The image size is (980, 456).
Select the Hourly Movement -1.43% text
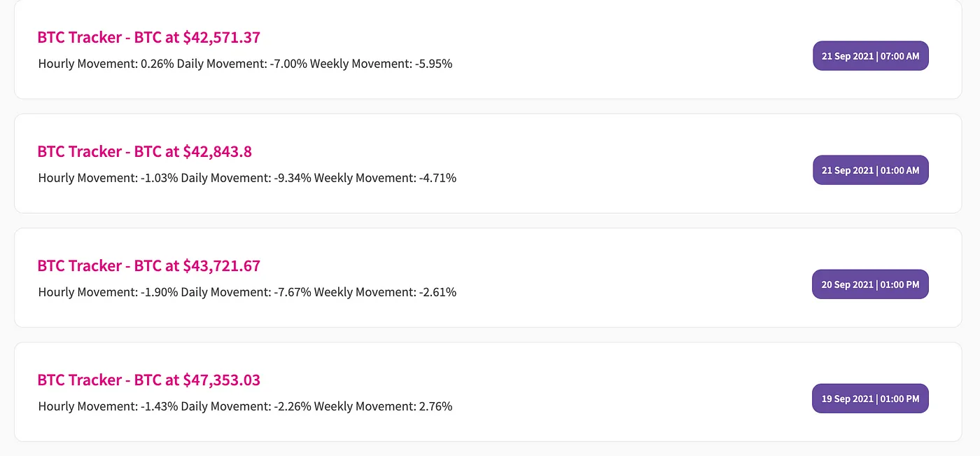coord(108,406)
